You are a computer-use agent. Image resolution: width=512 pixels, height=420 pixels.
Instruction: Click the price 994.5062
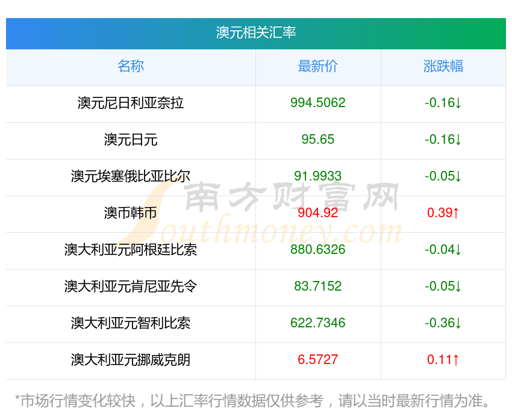pos(317,103)
